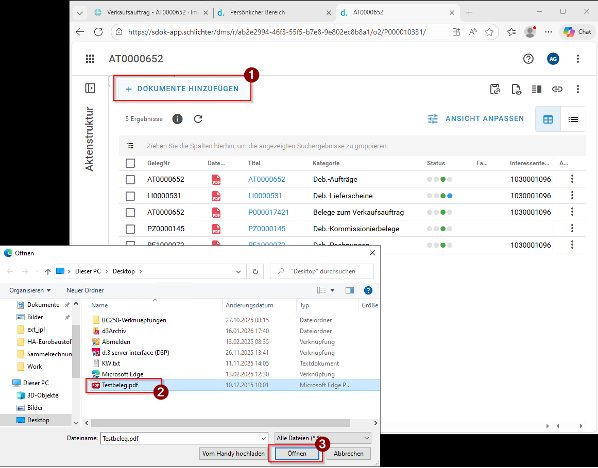
Task: Open the apps grid menu icon
Action: [x=90, y=59]
